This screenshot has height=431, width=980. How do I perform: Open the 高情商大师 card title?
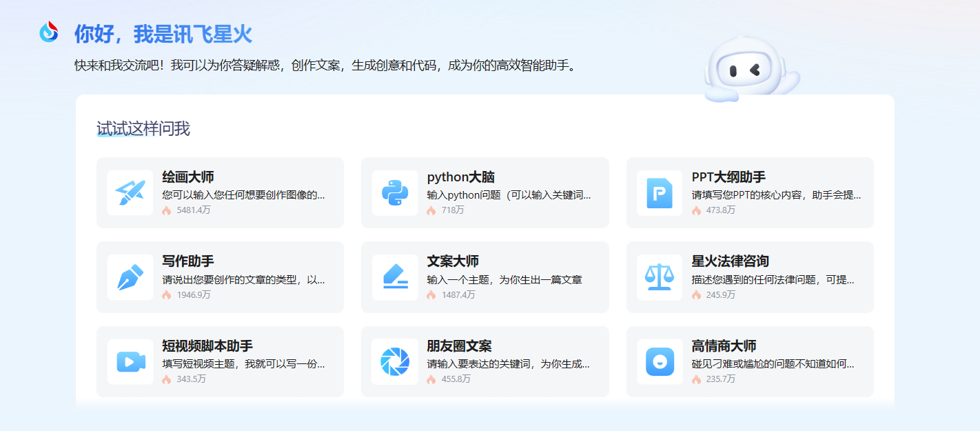coord(724,346)
